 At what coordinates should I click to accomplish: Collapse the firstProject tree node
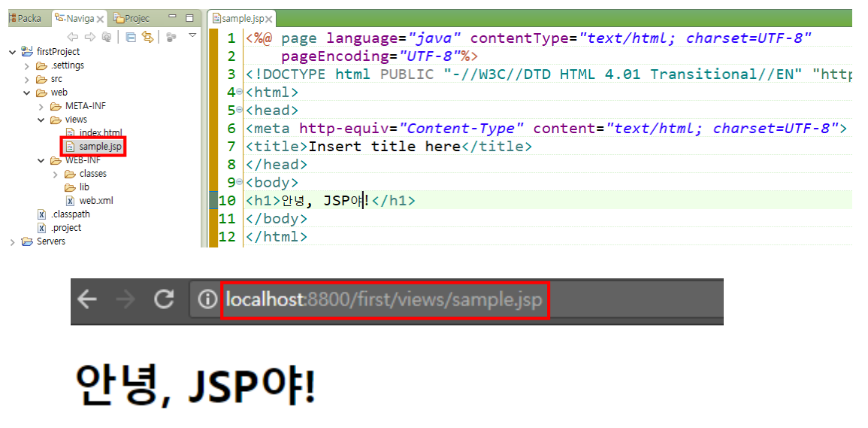(13, 52)
